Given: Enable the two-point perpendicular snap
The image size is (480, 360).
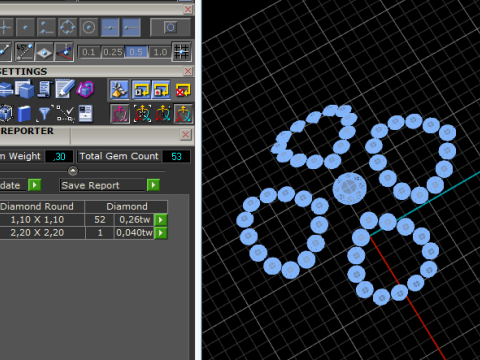Looking at the screenshot, I should [46, 27].
